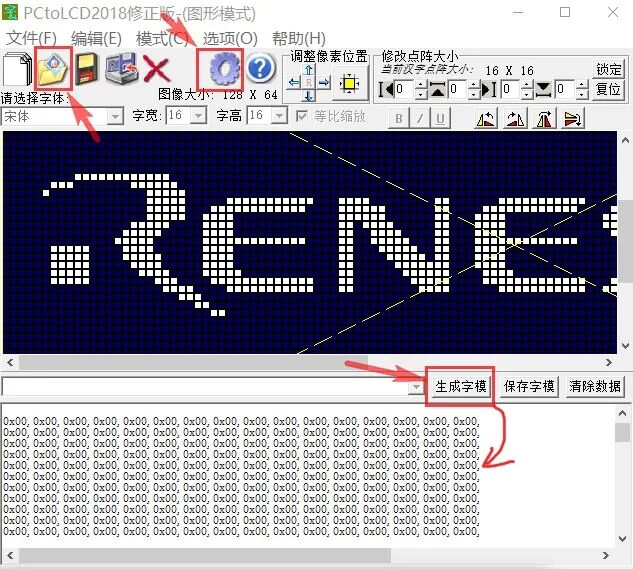Toggle the 等比缩放 checkbox

click(301, 117)
